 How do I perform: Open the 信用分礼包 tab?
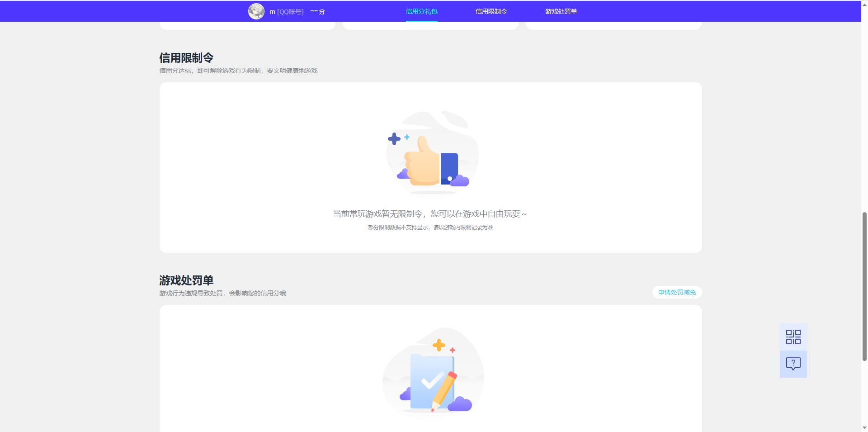tap(421, 11)
